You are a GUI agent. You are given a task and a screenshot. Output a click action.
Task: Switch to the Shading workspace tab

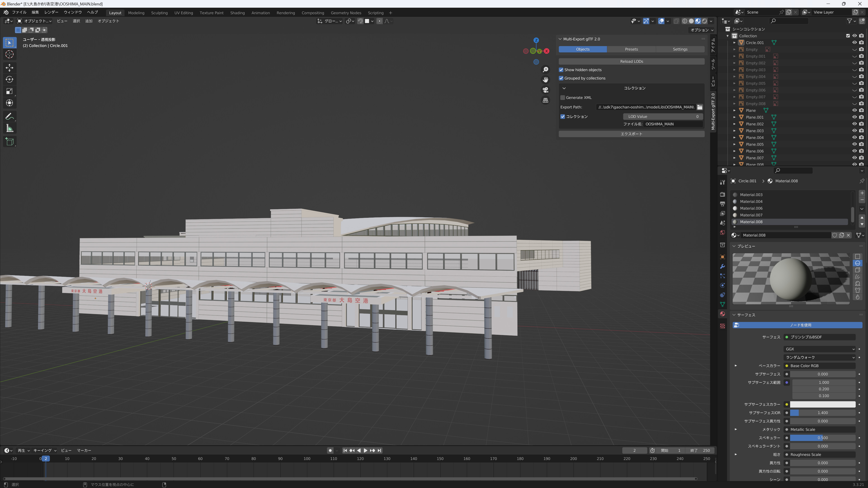pos(237,13)
